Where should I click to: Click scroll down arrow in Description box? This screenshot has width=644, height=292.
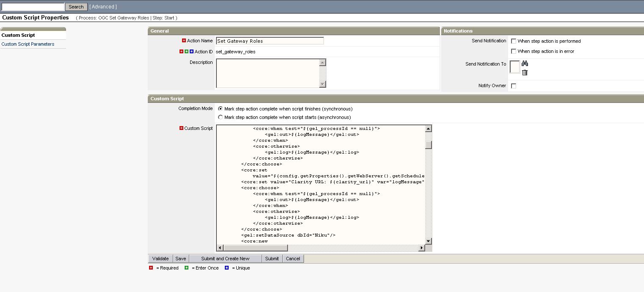[323, 84]
